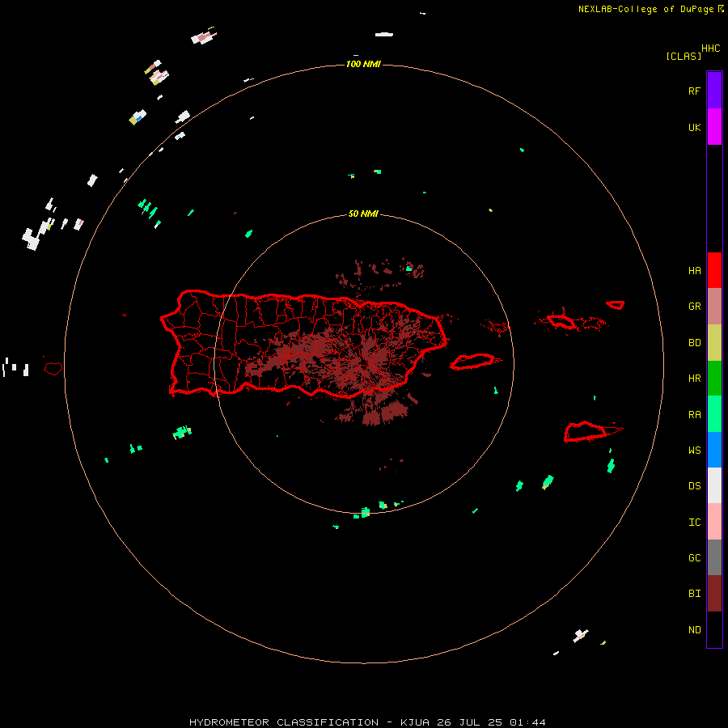Click the HYDROMETEOR CLASSIFICATION KJUA timestamp caption
This screenshot has height=728, width=728.
(367, 722)
